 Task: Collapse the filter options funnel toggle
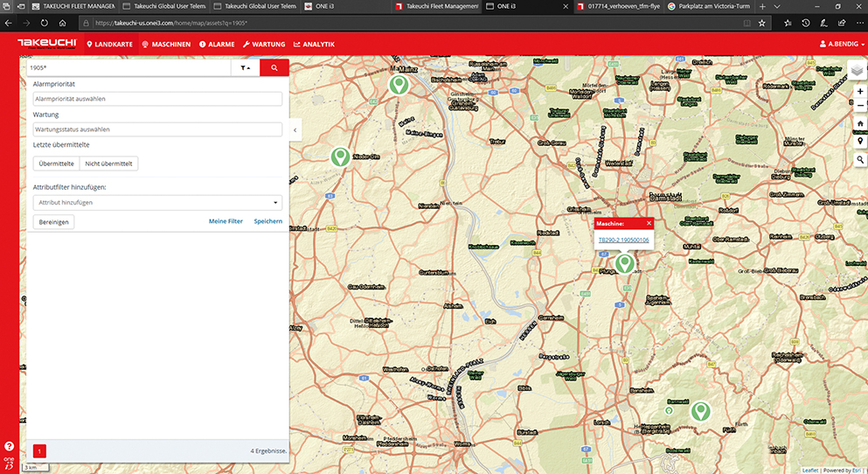coord(245,67)
